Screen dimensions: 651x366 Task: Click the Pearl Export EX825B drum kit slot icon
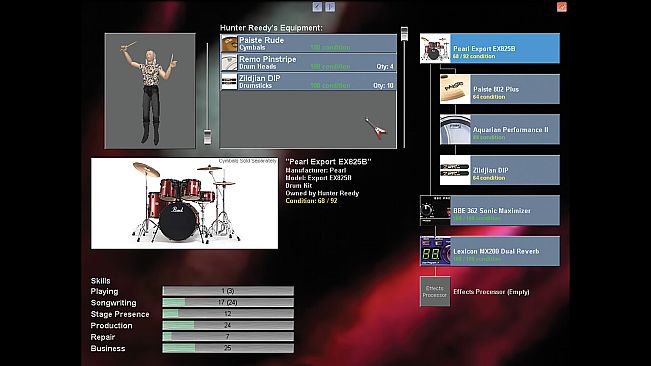coord(435,49)
